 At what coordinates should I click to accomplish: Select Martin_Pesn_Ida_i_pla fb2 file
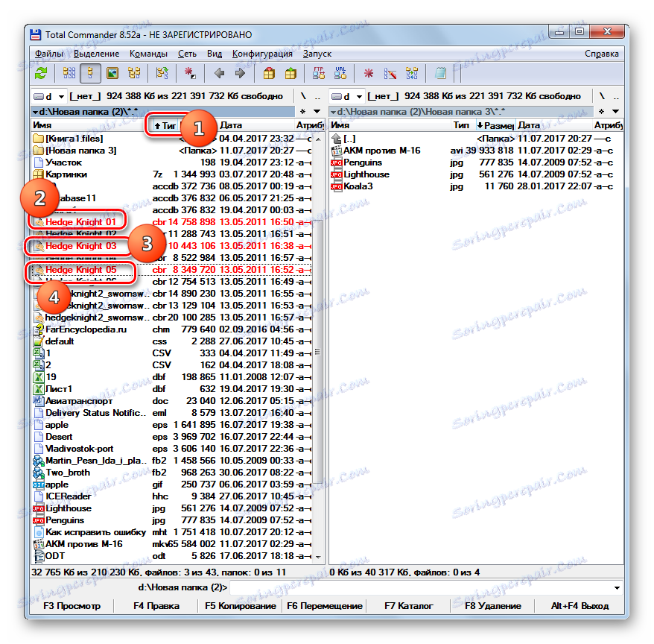[x=171, y=461]
